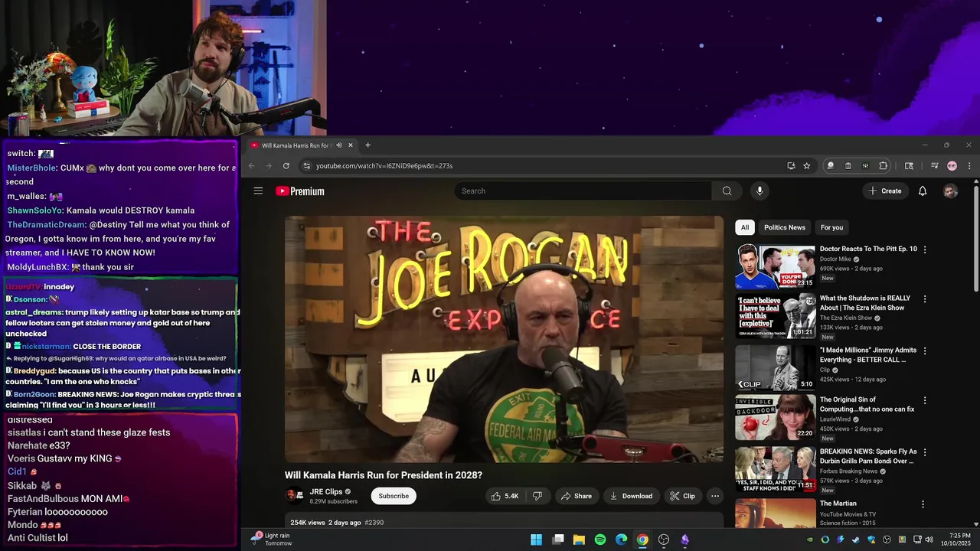Open Chrome extensions puzzle icon

[883, 166]
